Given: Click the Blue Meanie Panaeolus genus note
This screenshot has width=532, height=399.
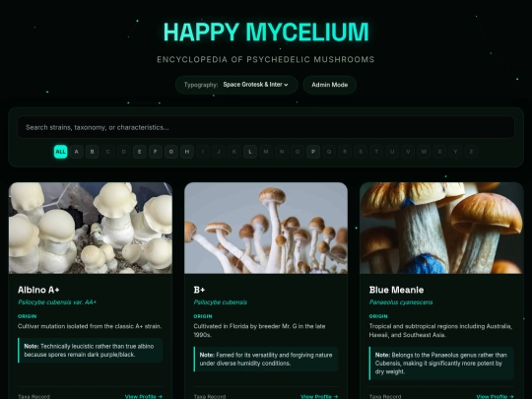Looking at the screenshot, I should (441, 363).
